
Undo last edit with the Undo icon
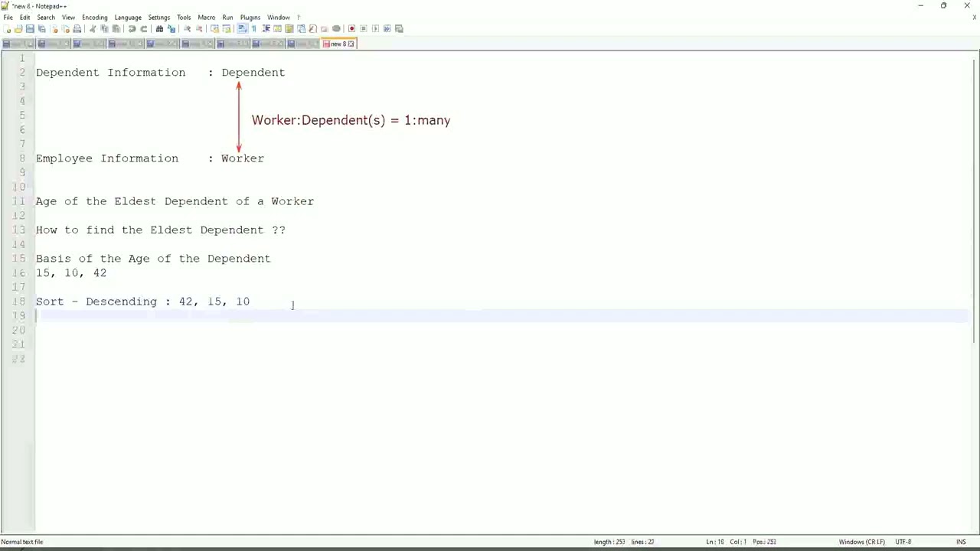click(x=132, y=28)
